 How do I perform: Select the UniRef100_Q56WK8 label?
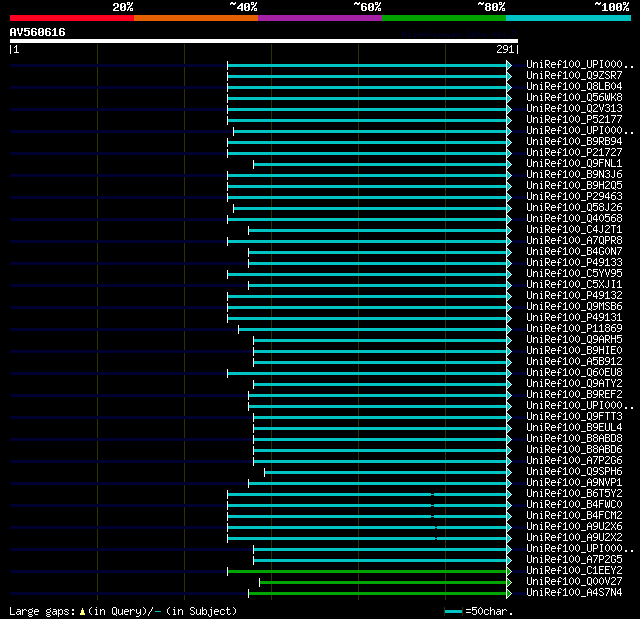[x=574, y=98]
